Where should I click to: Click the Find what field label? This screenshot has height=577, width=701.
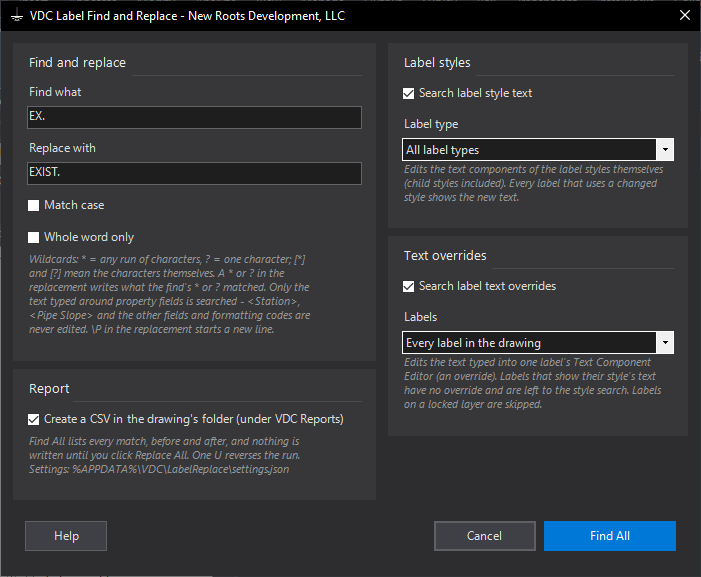55,92
